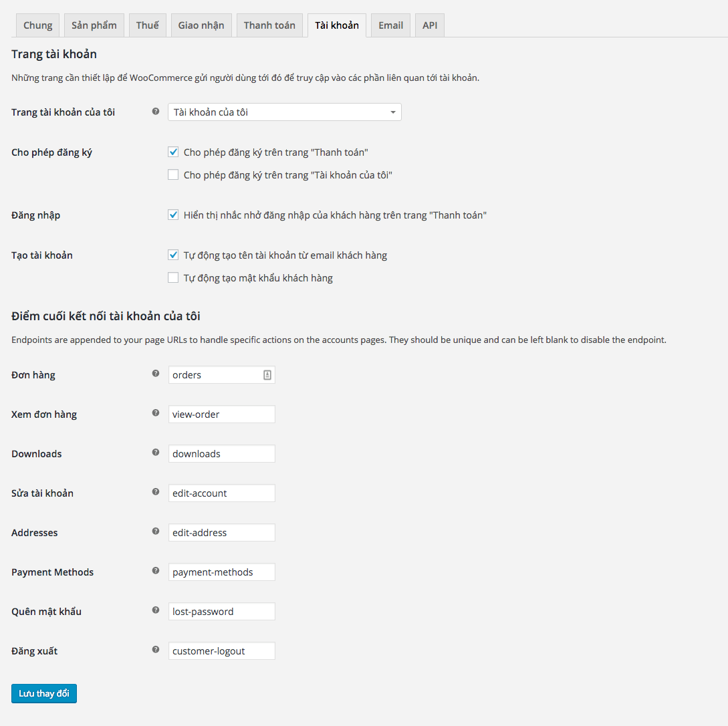Switch to the Thanh toán tab
This screenshot has width=728, height=726.
[269, 25]
